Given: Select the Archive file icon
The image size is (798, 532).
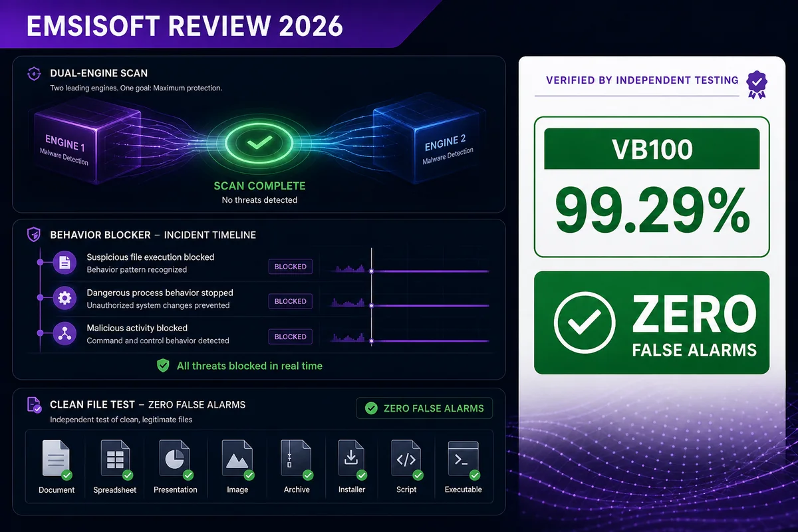Looking at the screenshot, I should click(297, 460).
